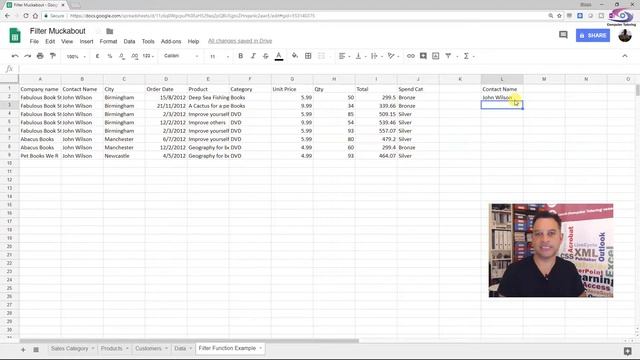Click All changes saved in Drive link

pyautogui.click(x=240, y=41)
